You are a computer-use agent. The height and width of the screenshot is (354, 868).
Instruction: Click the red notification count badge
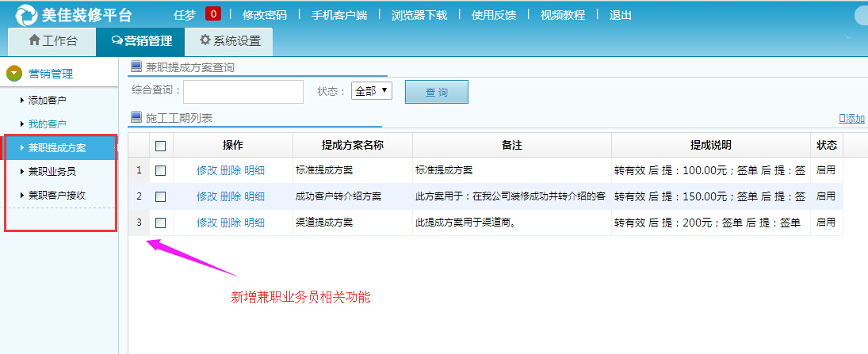click(213, 14)
